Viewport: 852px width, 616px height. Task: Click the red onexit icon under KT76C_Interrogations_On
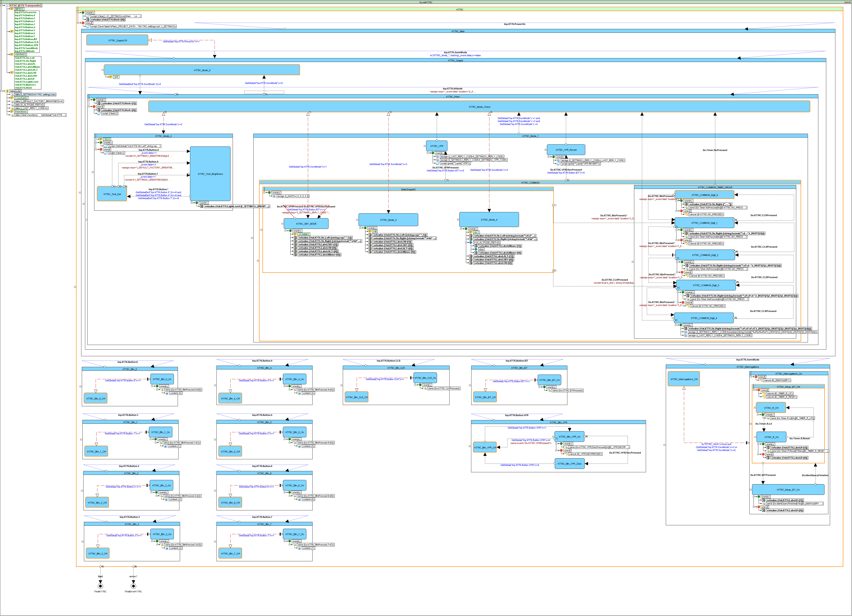756,376
